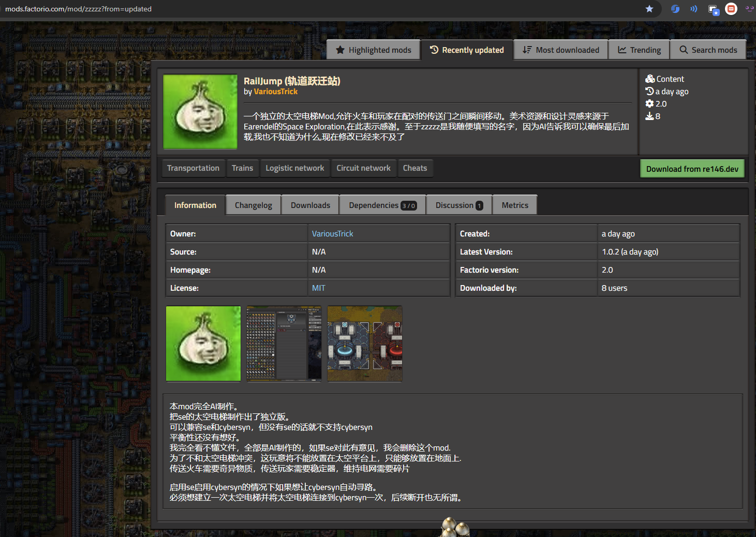Open the Discussion tab
Viewport: 756px width, 537px height.
[x=459, y=205]
